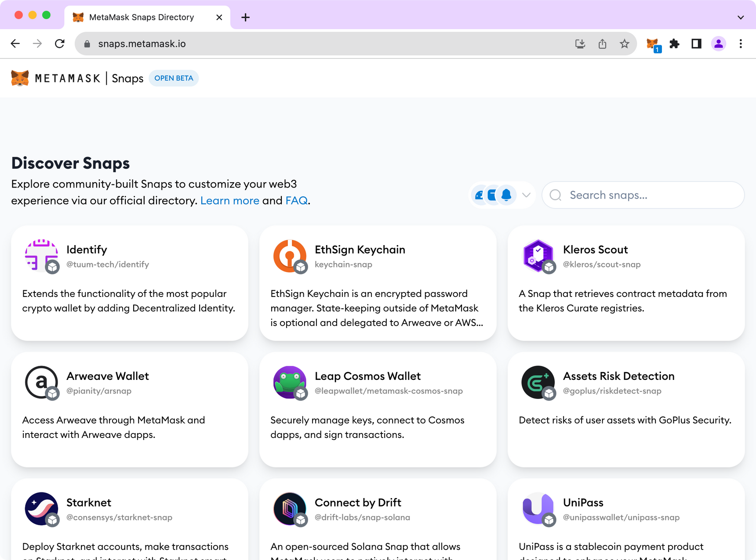This screenshot has height=560, width=756.
Task: Click the Learn more link
Action: (230, 200)
